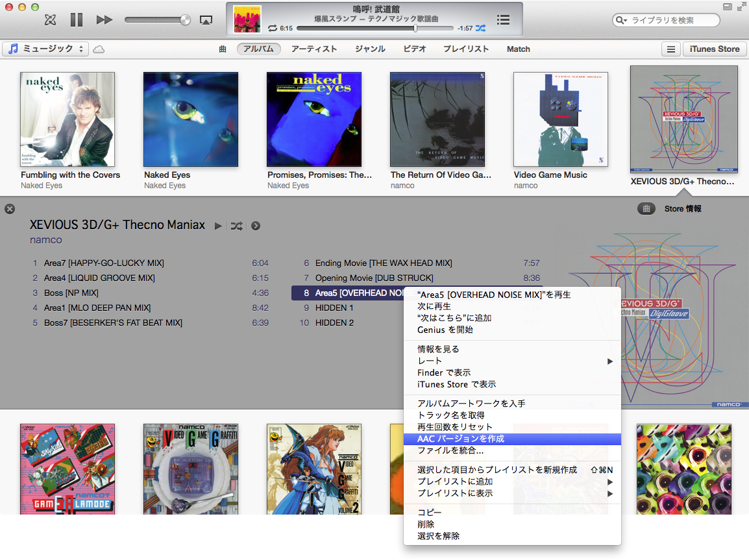
Task: Select track Boss [NP MIX]
Action: [151, 293]
